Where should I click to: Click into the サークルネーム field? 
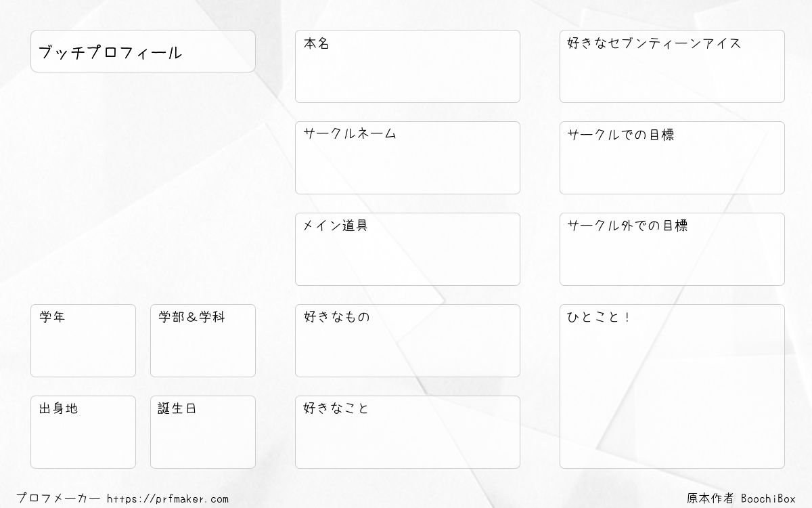coord(407,158)
